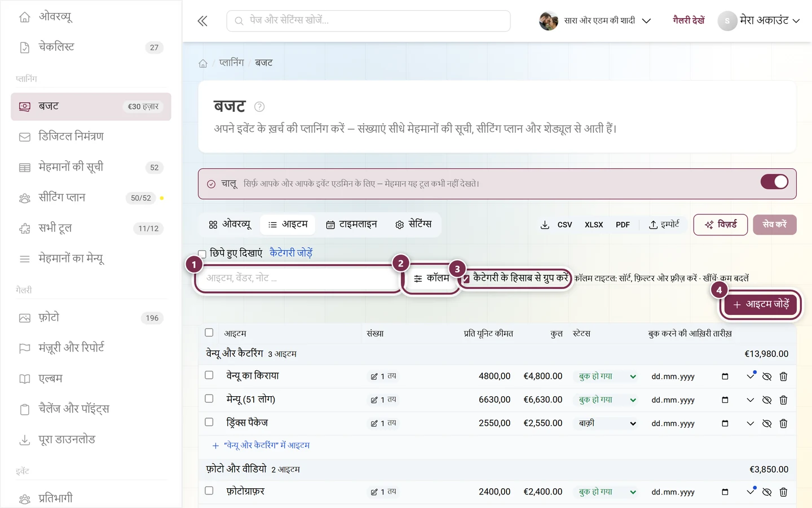Open the सेटिंग्स tab in budget
Screen dimensions: 812x508
[413, 225]
